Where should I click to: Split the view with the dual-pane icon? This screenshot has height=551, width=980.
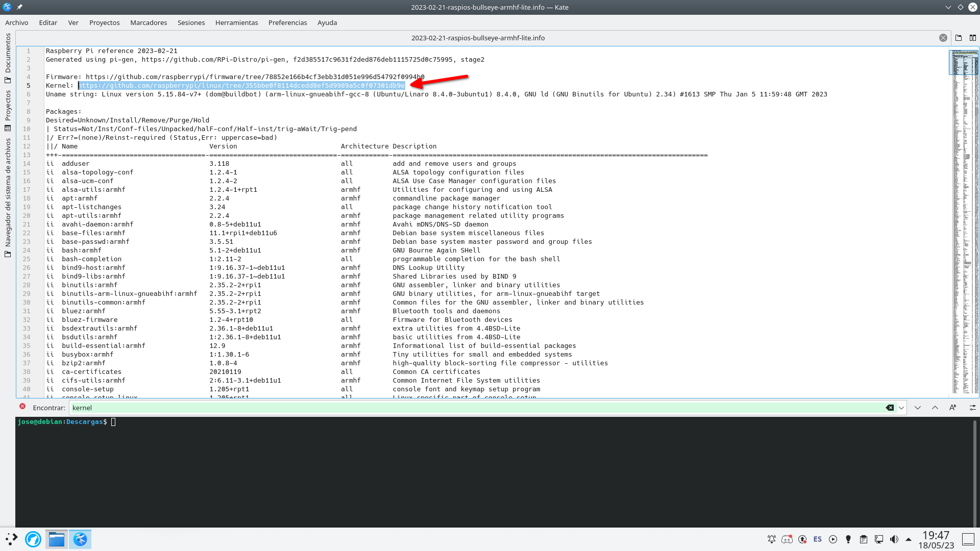tap(973, 38)
